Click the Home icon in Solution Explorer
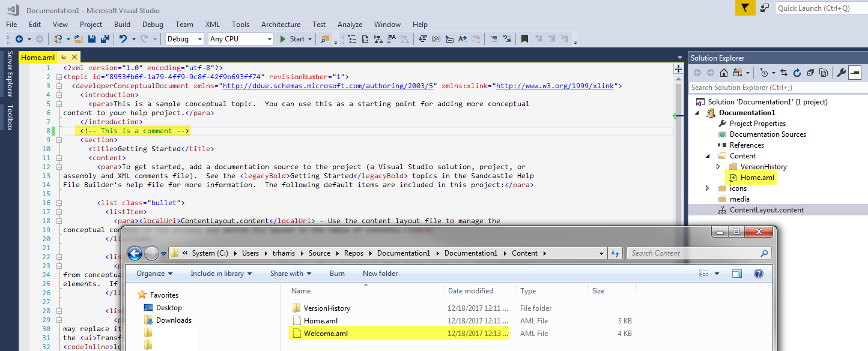The height and width of the screenshot is (351, 868). coord(724,73)
